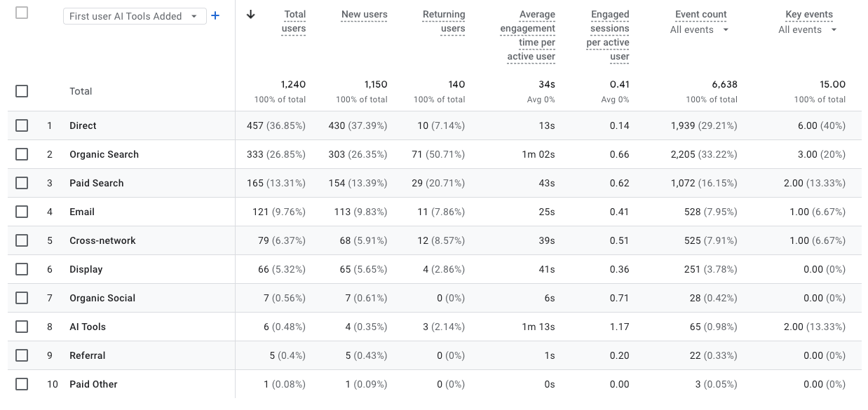
Task: Click the Cross-network channel row label
Action: tap(102, 240)
